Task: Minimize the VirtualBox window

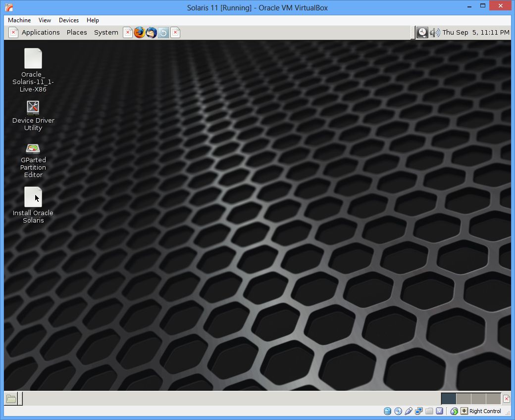Action: (x=469, y=6)
